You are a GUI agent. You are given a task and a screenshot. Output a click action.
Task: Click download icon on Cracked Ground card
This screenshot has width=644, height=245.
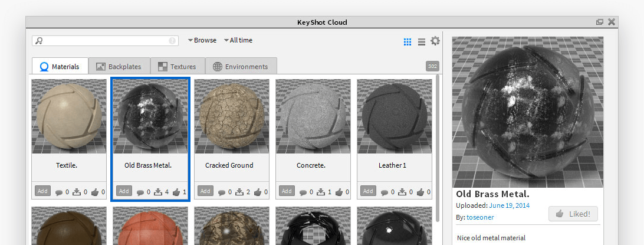(240, 191)
